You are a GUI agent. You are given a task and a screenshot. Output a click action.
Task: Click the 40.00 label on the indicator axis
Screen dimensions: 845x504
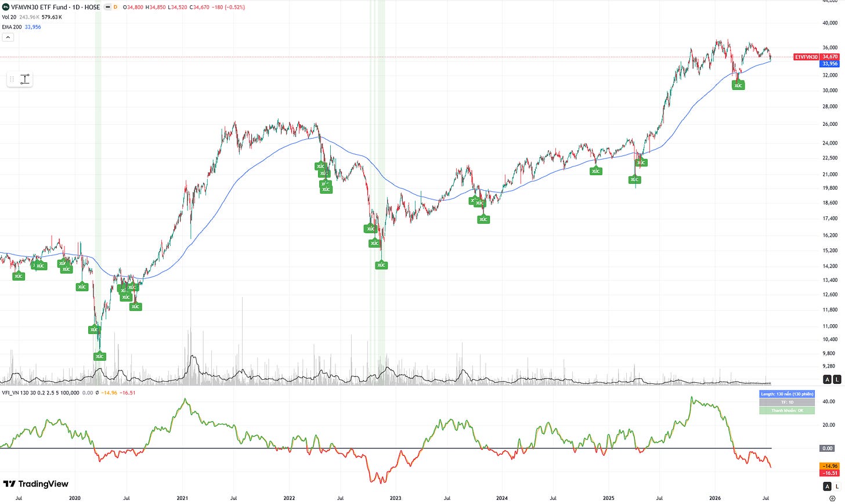click(829, 401)
